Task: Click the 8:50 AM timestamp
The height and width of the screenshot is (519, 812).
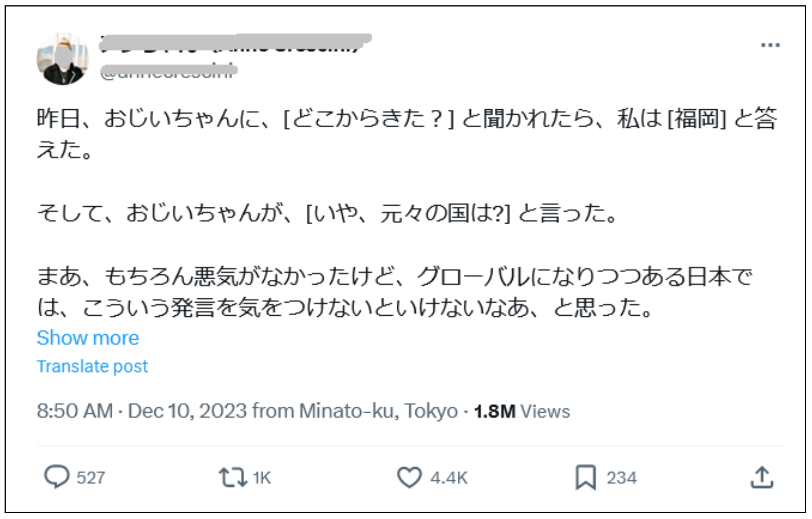Action: pyautogui.click(x=75, y=411)
